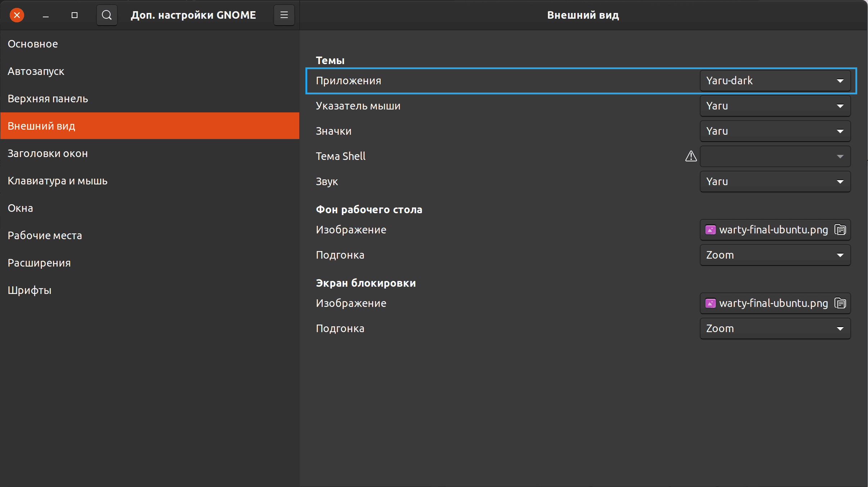Open the Указатель мыши theme dropdown
This screenshot has width=868, height=487.
point(775,106)
